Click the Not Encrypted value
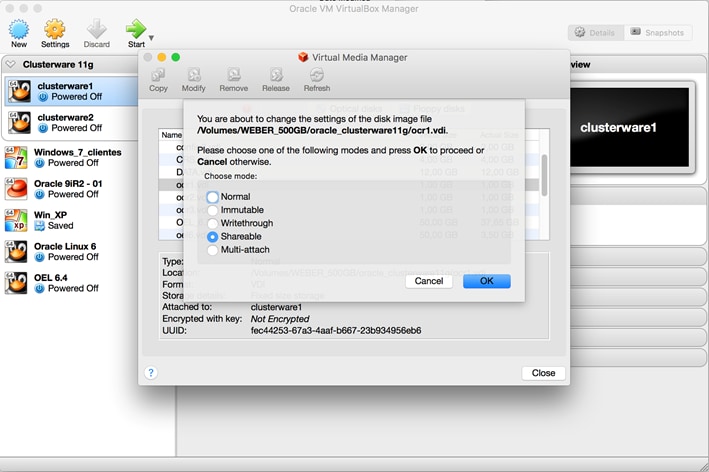This screenshot has height=472, width=709. pos(280,319)
